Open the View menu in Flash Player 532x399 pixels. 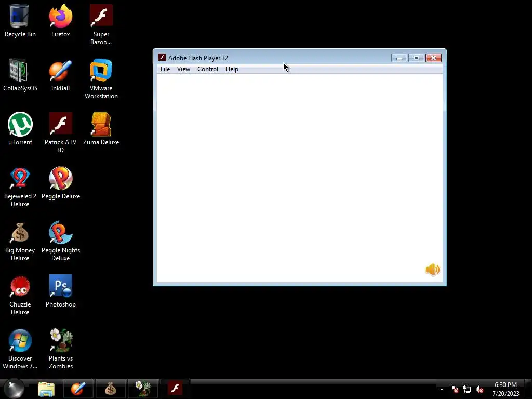[183, 69]
